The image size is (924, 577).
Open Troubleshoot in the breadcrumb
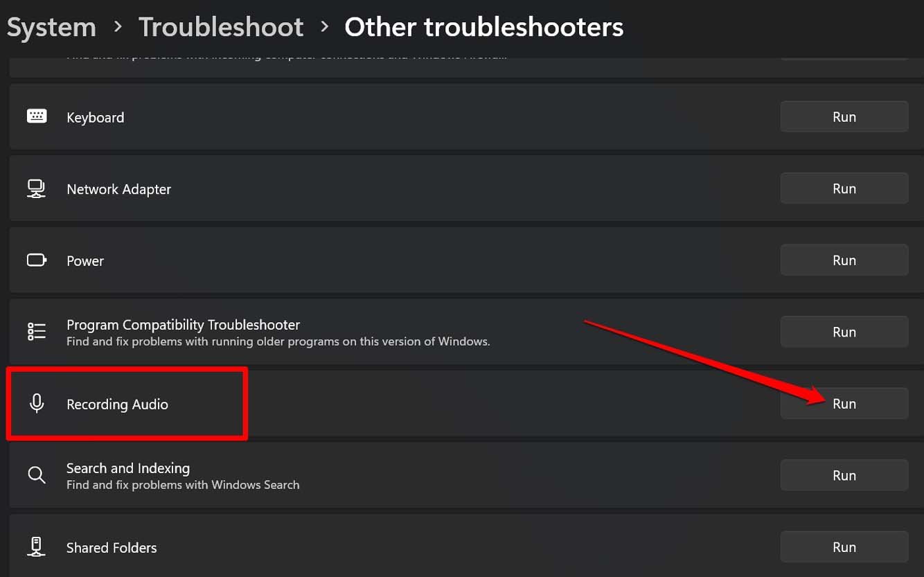click(x=221, y=28)
